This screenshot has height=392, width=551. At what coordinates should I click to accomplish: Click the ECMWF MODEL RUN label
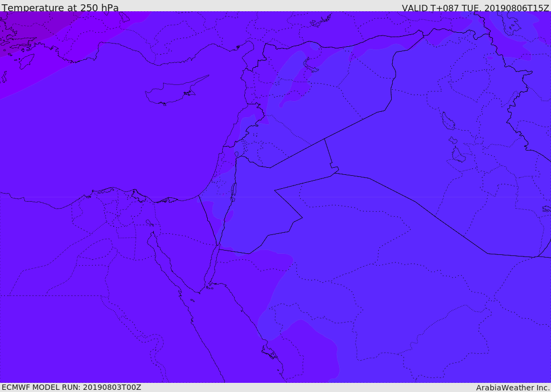click(x=72, y=387)
